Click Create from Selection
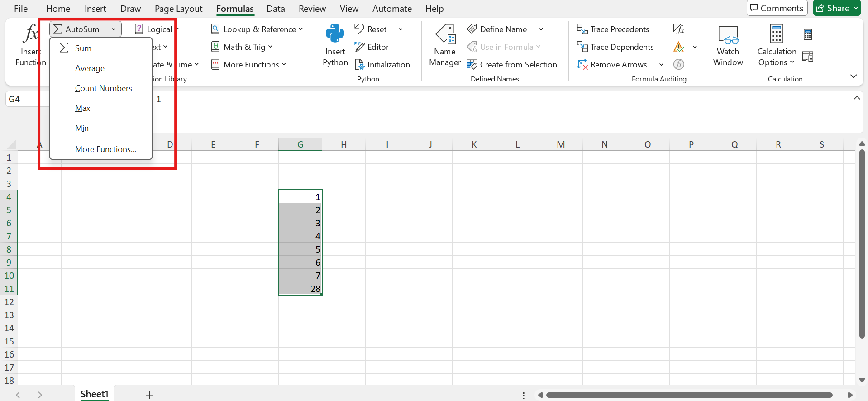 512,65
